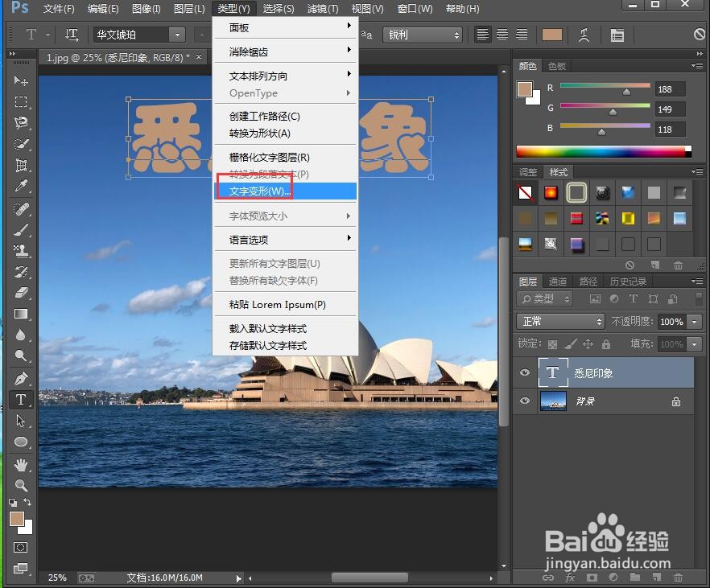Open the 正常 blend mode dropdown
This screenshot has height=588, width=710.
559,321
